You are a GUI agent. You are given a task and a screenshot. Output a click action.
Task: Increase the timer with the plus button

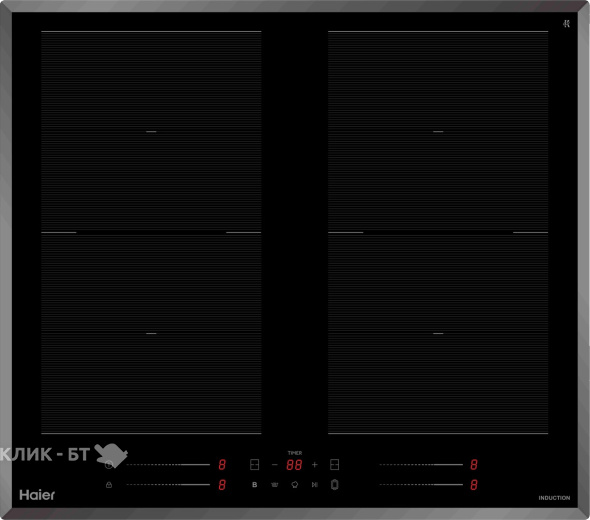point(315,465)
